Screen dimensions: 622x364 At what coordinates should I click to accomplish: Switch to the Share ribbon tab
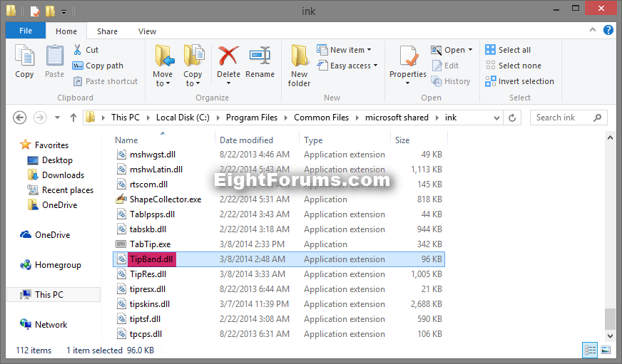point(107,31)
